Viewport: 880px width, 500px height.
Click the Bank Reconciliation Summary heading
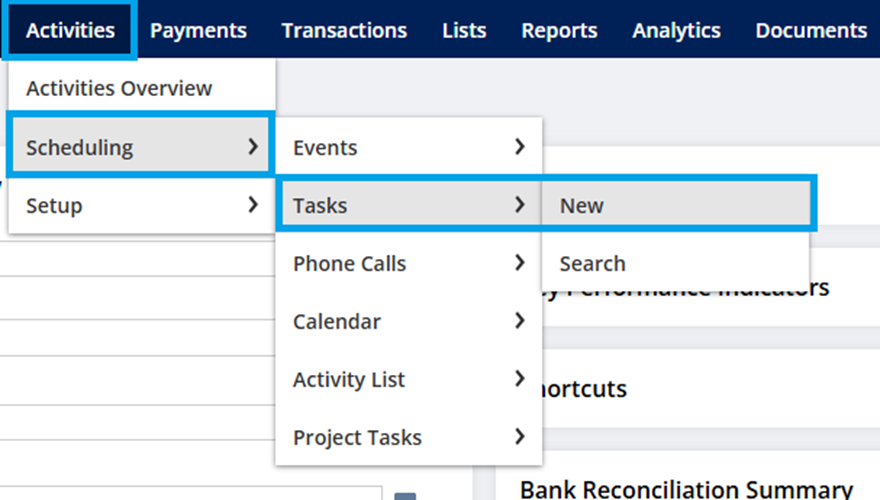click(x=686, y=489)
